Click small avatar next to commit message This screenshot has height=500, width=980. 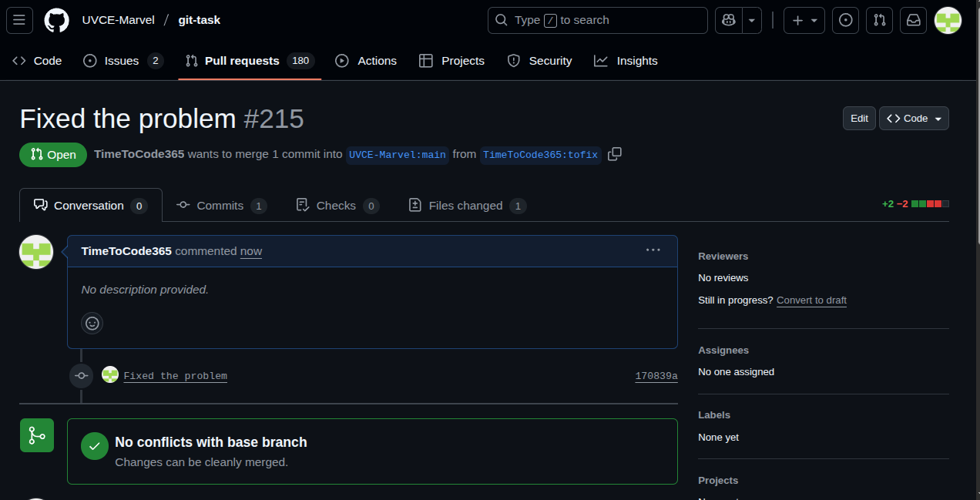[x=110, y=375]
